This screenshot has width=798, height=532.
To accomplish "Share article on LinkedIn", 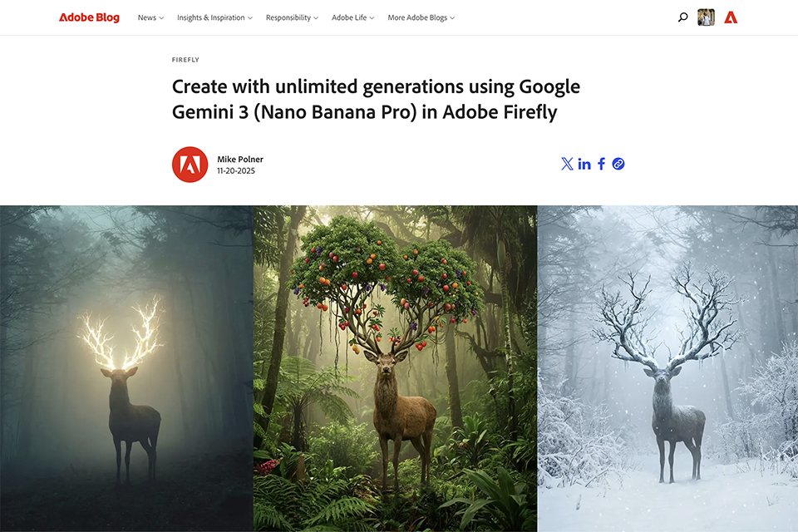I will [584, 164].
